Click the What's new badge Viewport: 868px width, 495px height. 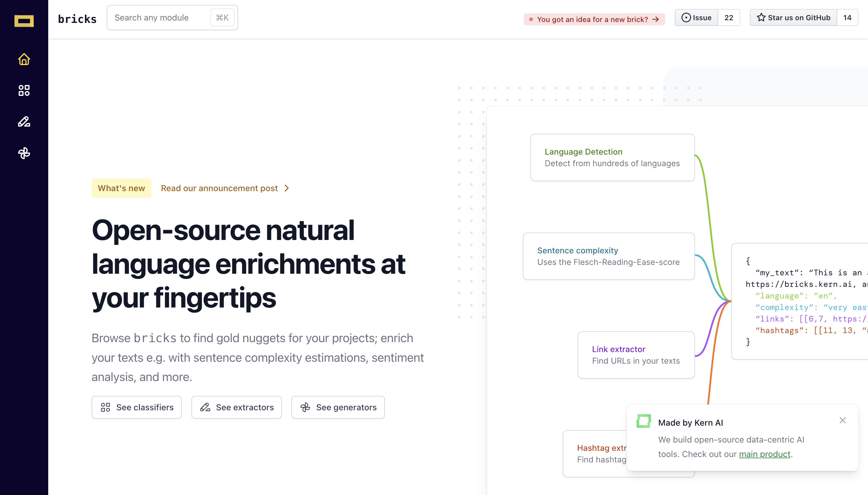[121, 188]
